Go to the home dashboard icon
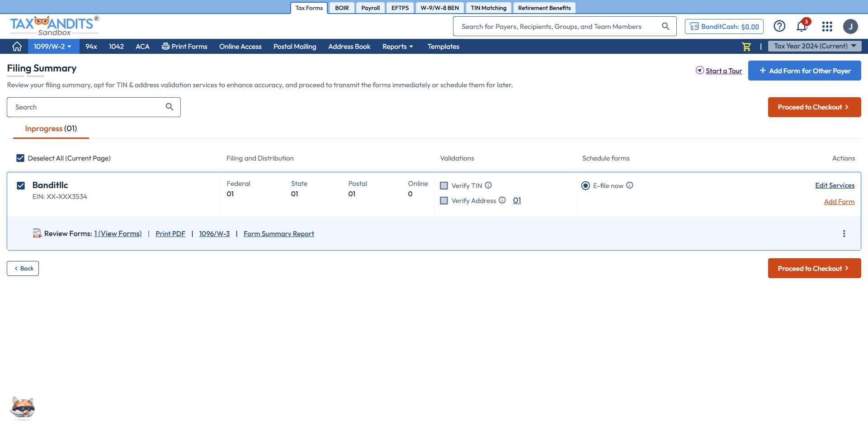This screenshot has width=868, height=431. pyautogui.click(x=17, y=47)
